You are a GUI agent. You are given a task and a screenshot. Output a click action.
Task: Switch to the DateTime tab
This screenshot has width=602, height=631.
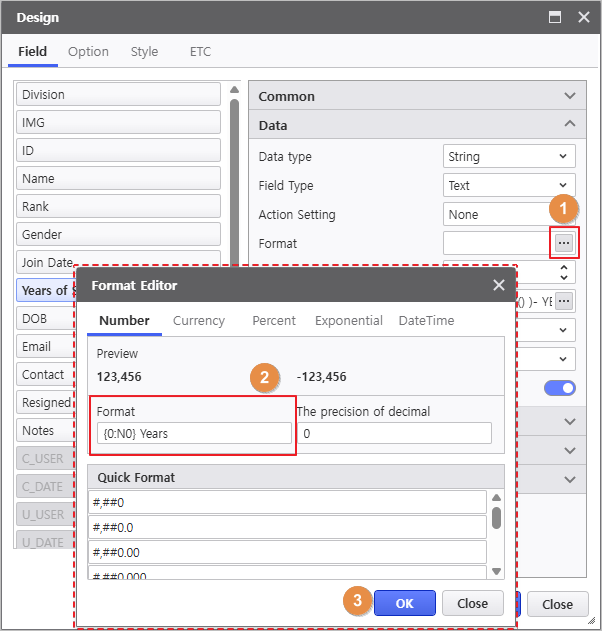426,321
